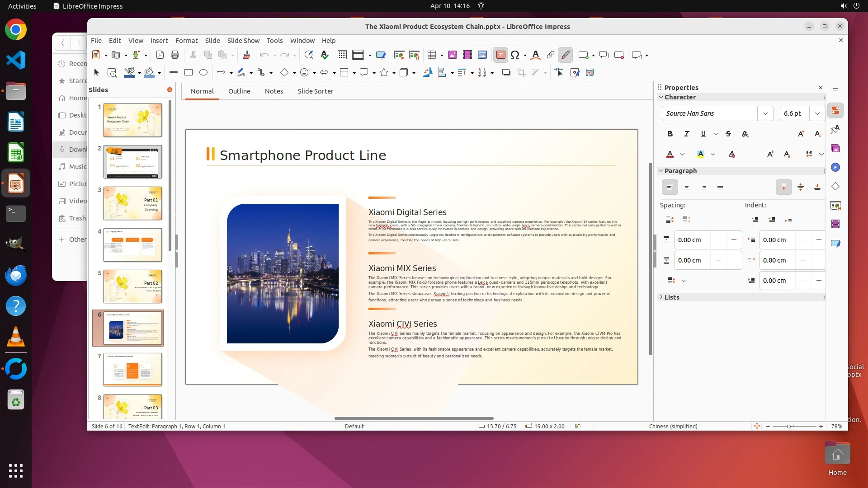Enable center text alignment in Paragraph
This screenshot has height=488, width=868.
click(687, 187)
